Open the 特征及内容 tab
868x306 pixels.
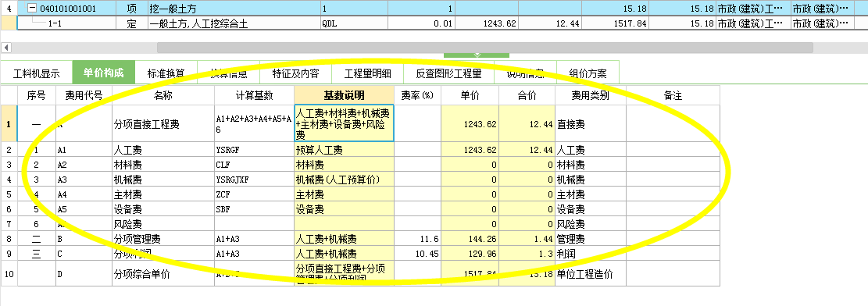(295, 73)
